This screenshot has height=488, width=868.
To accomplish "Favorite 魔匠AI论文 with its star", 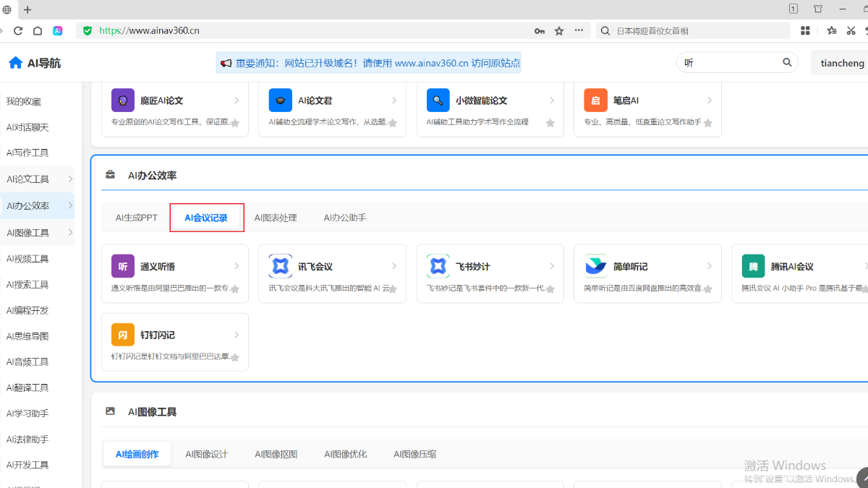I will (x=235, y=124).
